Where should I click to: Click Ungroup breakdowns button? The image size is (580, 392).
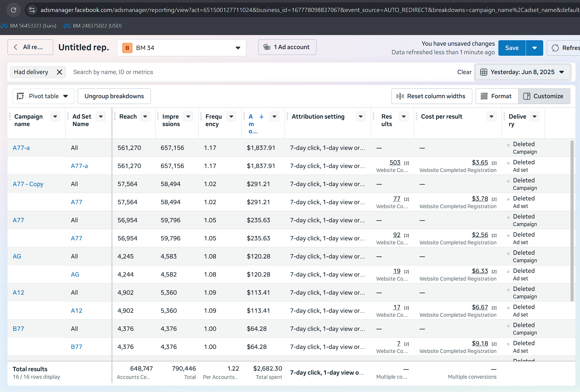tap(114, 96)
